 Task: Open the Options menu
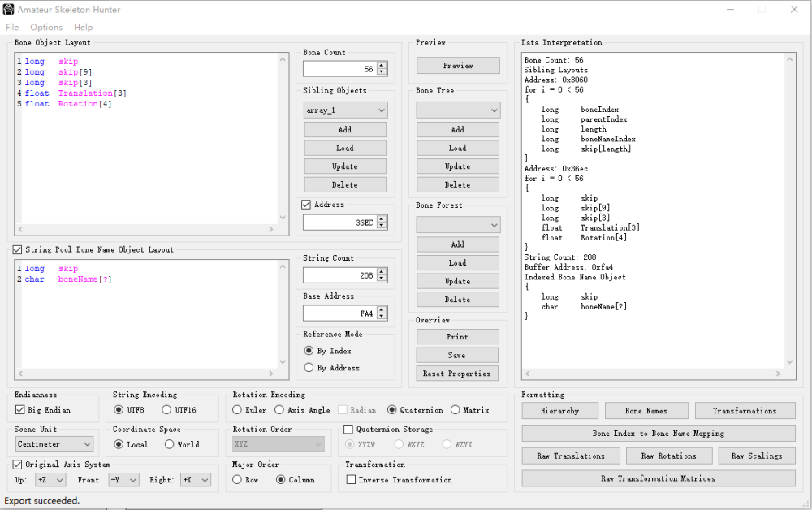45,27
